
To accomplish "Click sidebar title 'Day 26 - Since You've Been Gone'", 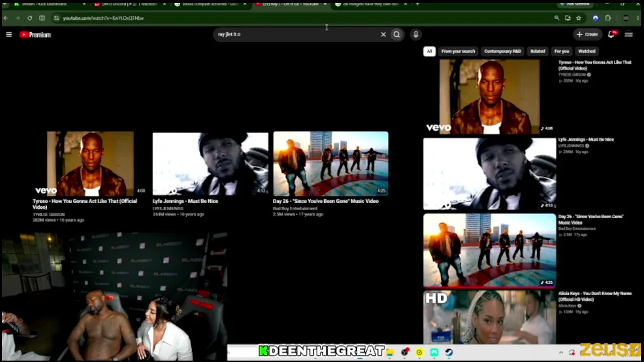I will coord(591,219).
